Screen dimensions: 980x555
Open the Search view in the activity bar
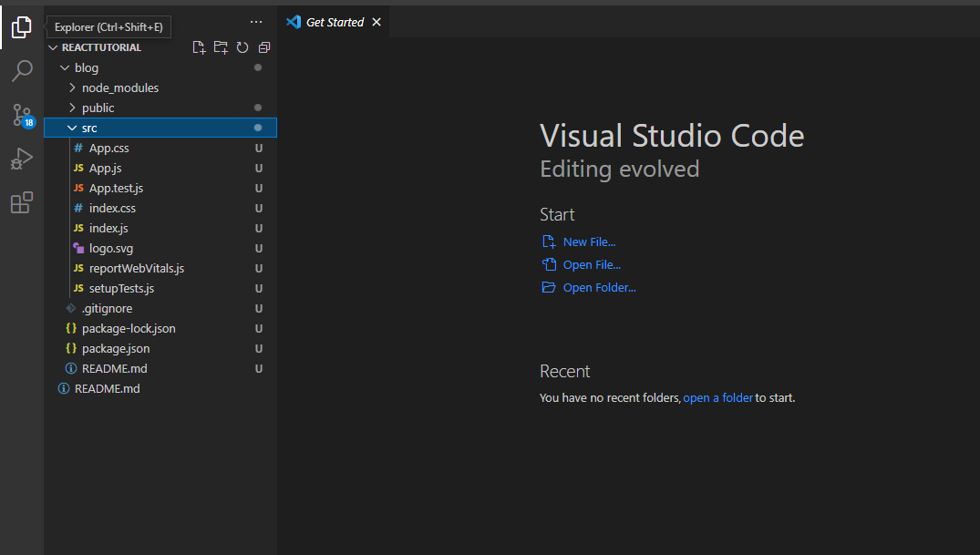(22, 70)
